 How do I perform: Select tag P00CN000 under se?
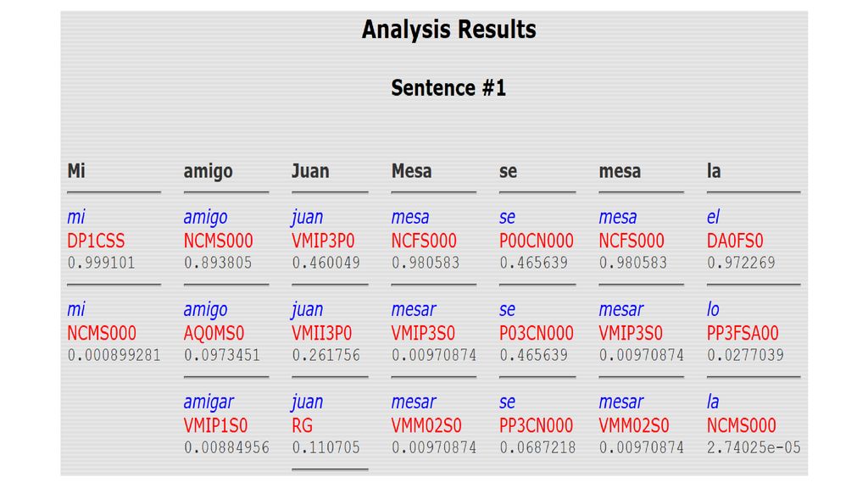coord(537,241)
